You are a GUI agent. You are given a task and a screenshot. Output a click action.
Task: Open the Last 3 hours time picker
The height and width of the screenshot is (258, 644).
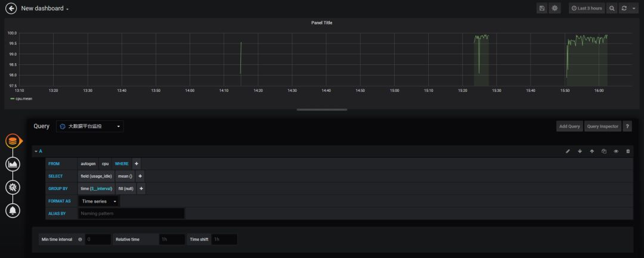coord(587,8)
